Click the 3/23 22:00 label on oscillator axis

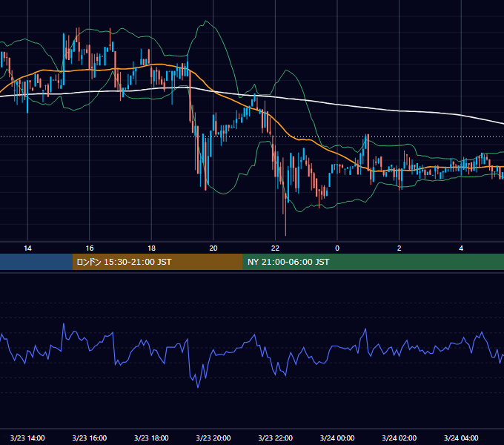point(275,438)
